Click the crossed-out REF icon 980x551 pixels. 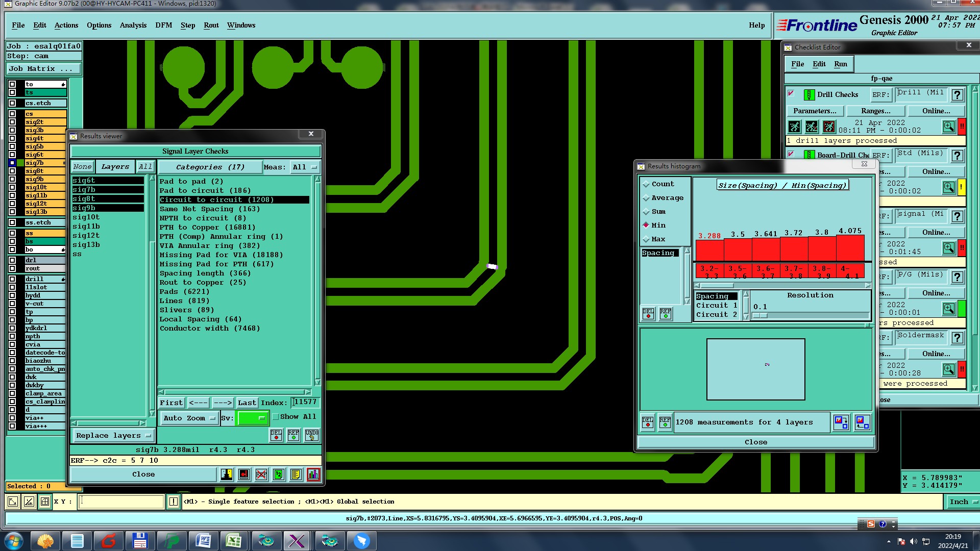click(261, 474)
